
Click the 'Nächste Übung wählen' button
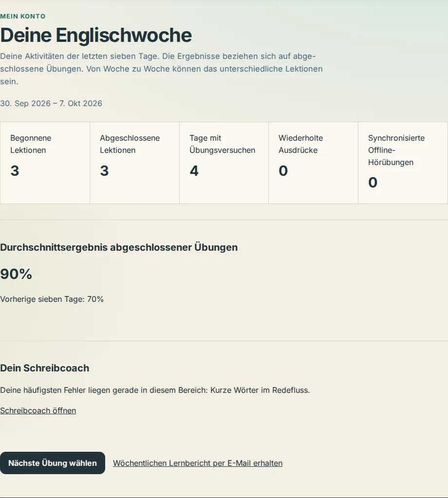[53, 463]
